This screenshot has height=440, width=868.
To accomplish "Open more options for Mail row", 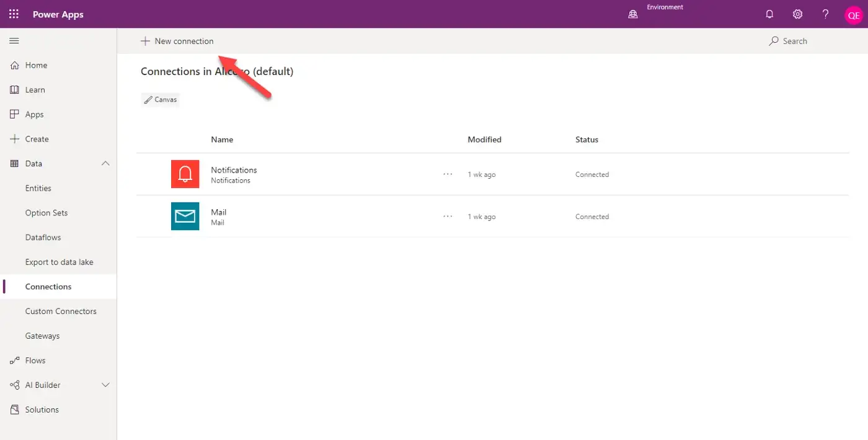I will tap(448, 217).
